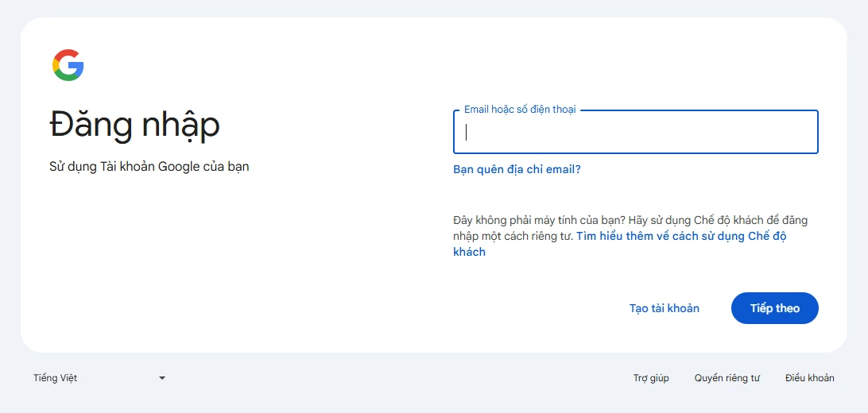Click the word "khách" ending the guest link

[x=469, y=252]
